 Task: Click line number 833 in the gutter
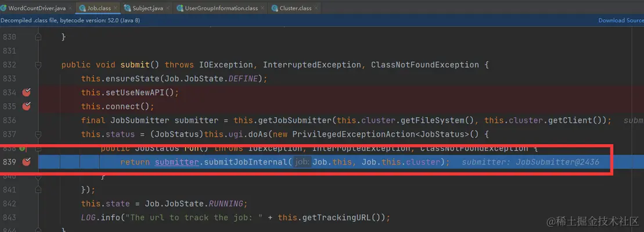coord(9,78)
